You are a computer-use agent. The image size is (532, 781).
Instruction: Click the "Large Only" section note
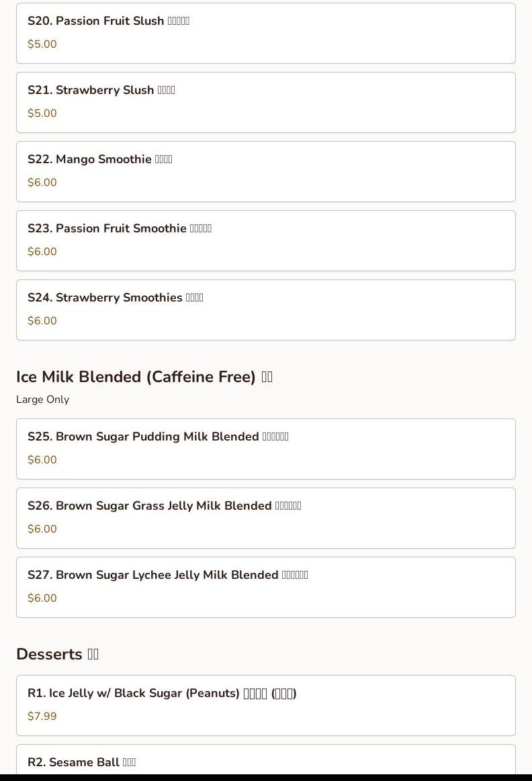click(x=42, y=400)
